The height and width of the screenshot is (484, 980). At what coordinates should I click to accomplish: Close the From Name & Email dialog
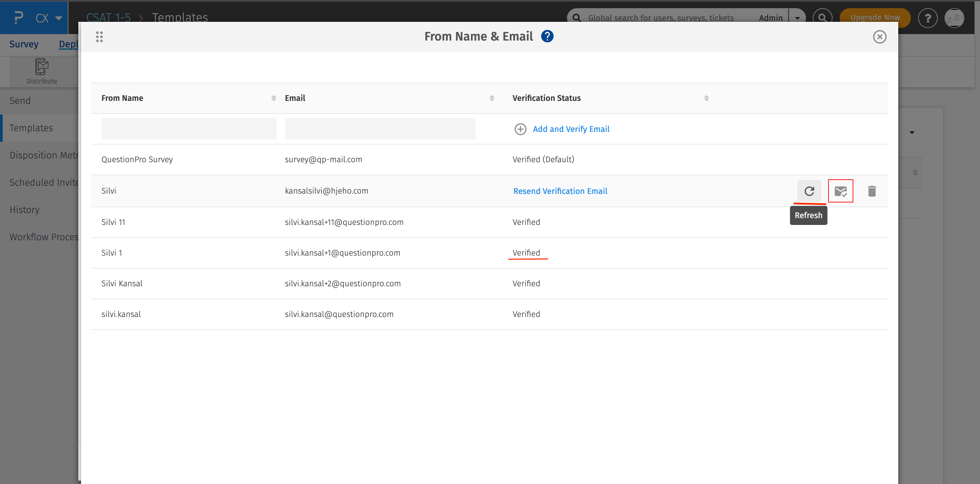coord(879,37)
